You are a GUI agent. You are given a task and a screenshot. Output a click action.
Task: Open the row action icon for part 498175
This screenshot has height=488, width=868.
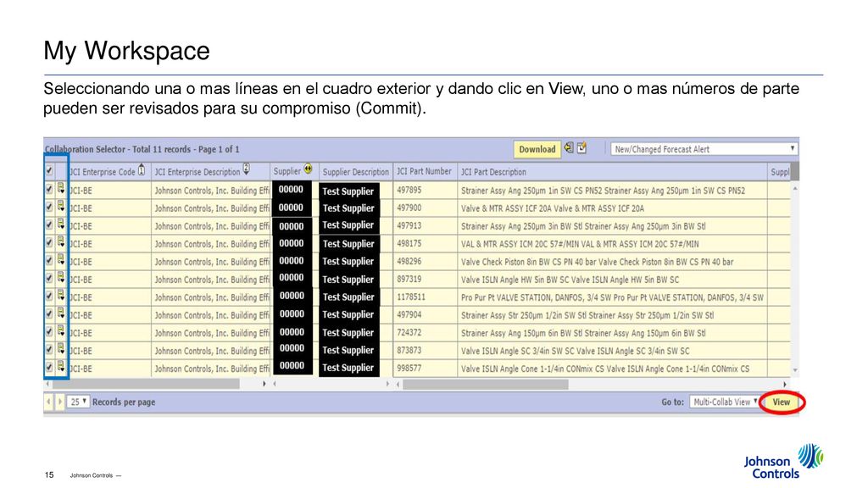pos(61,242)
